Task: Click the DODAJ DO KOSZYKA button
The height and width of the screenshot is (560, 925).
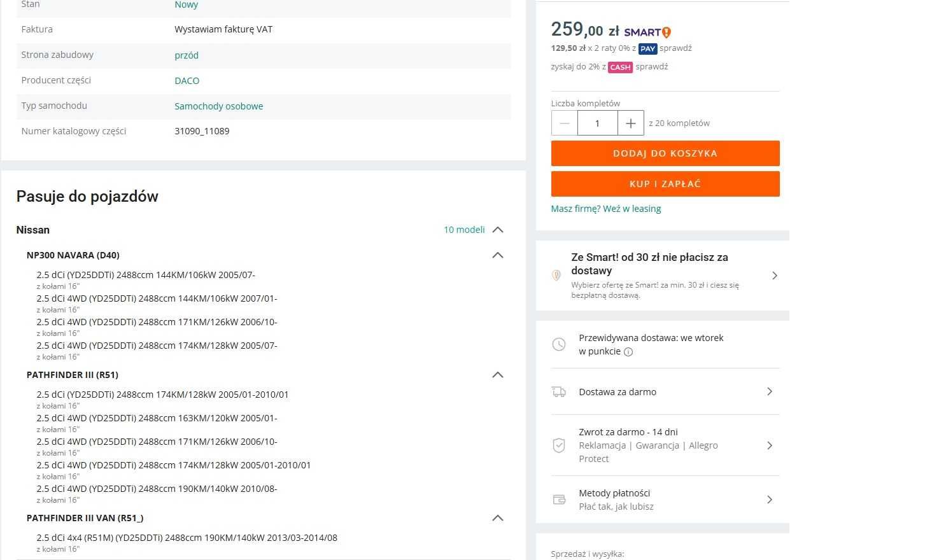Action: click(x=665, y=153)
